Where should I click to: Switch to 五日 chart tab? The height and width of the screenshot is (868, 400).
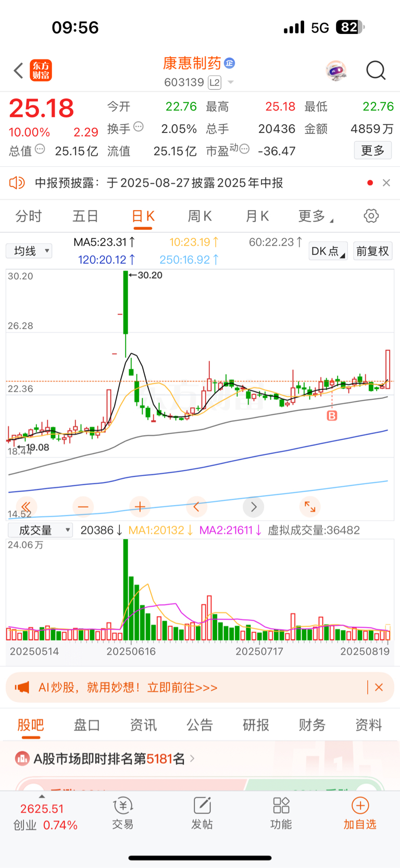click(85, 216)
